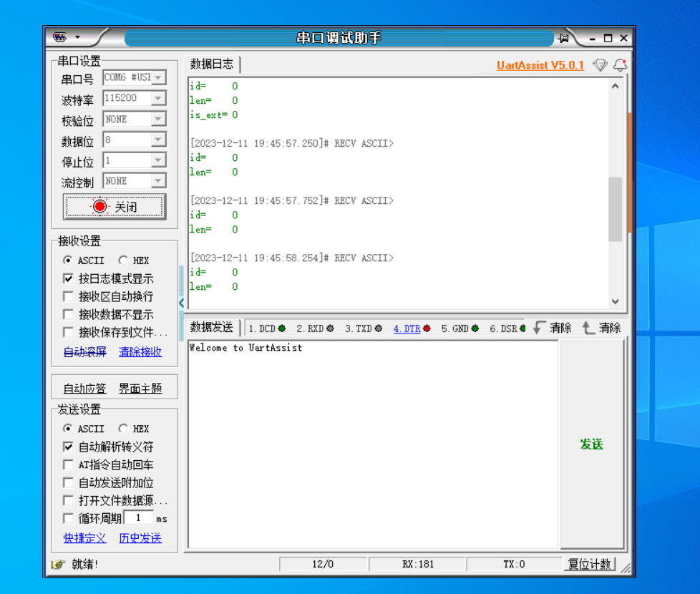
Task: Open the title bar dropdown arrow
Action: [78, 37]
